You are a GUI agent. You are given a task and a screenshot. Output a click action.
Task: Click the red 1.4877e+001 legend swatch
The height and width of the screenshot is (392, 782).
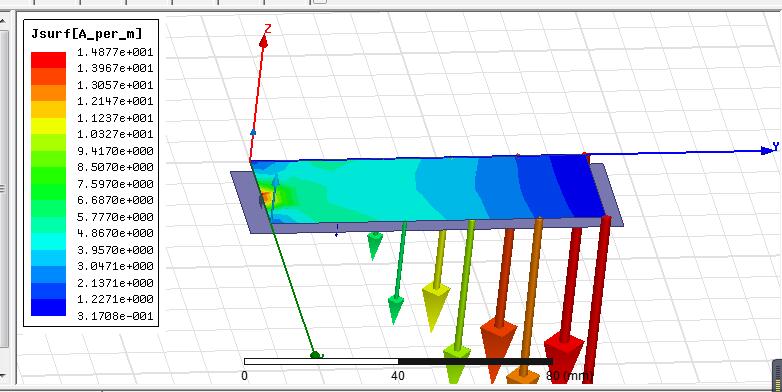click(x=48, y=60)
